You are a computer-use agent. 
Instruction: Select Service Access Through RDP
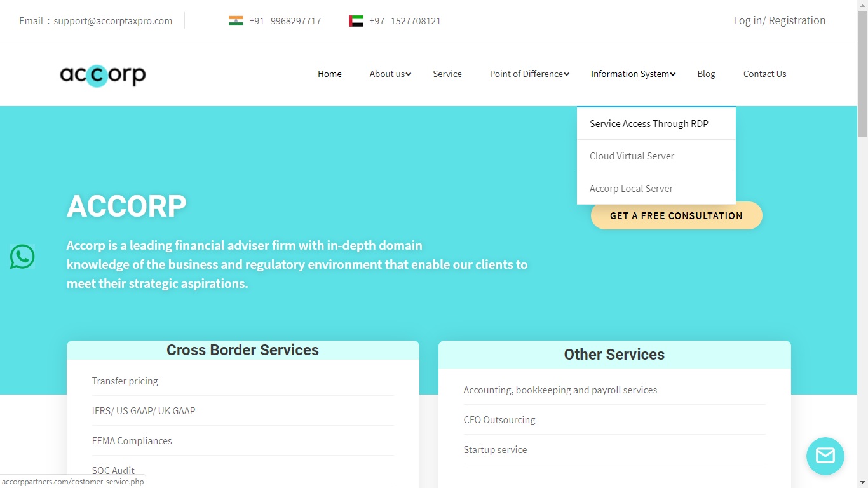click(x=649, y=124)
